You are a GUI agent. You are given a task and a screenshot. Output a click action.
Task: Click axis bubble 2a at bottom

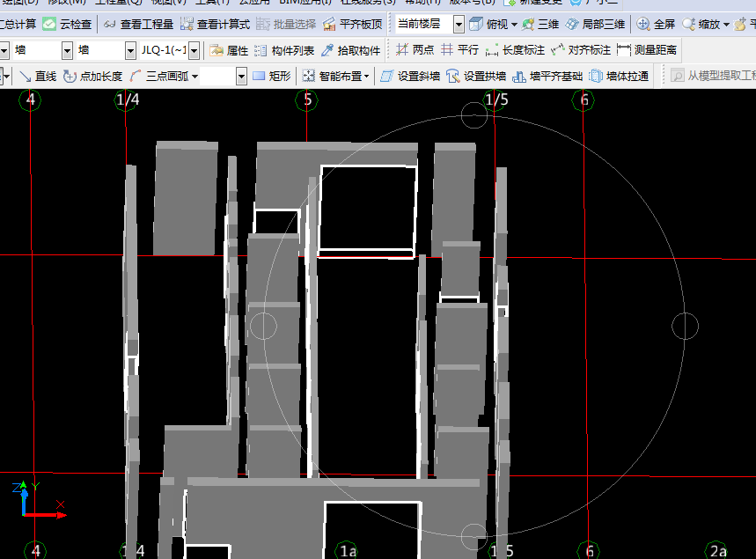pos(717,550)
